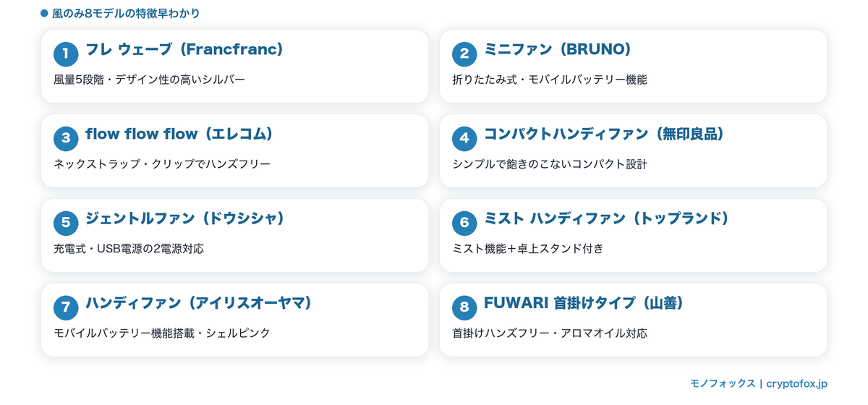
Task: Click the number 8 circle badge
Action: click(x=464, y=307)
